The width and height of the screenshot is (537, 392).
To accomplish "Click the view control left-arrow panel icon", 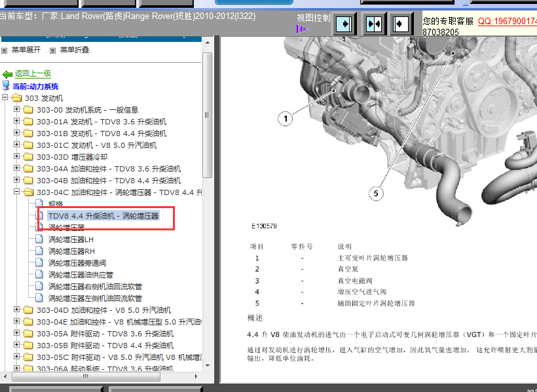I will 400,24.
